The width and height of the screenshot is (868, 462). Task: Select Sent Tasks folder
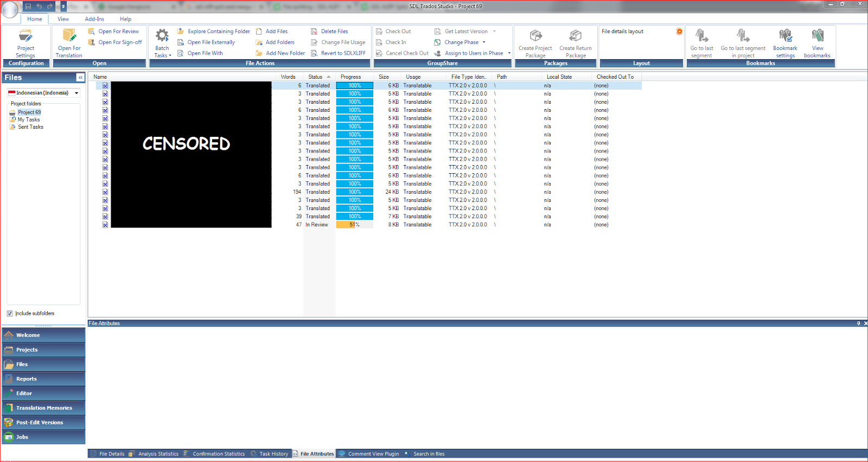(30, 127)
